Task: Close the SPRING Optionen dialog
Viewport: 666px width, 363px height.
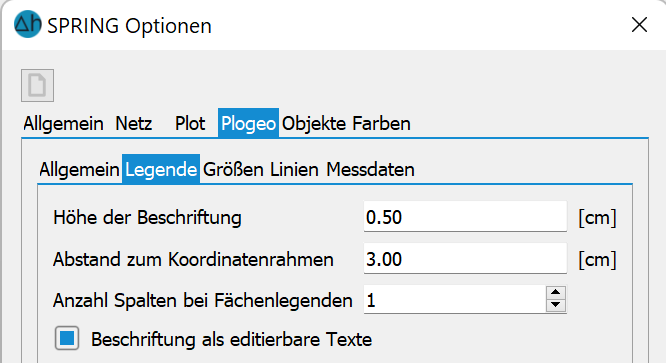Action: click(639, 25)
